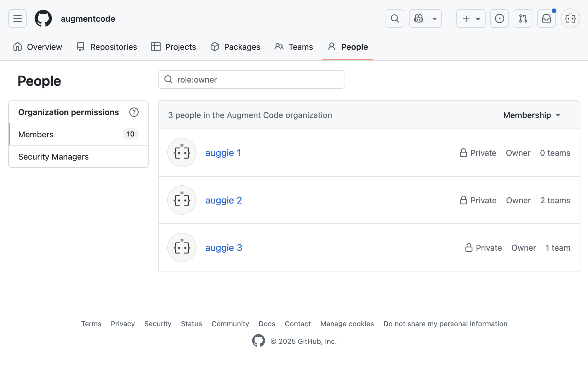Open Copilot chat icon

419,18
